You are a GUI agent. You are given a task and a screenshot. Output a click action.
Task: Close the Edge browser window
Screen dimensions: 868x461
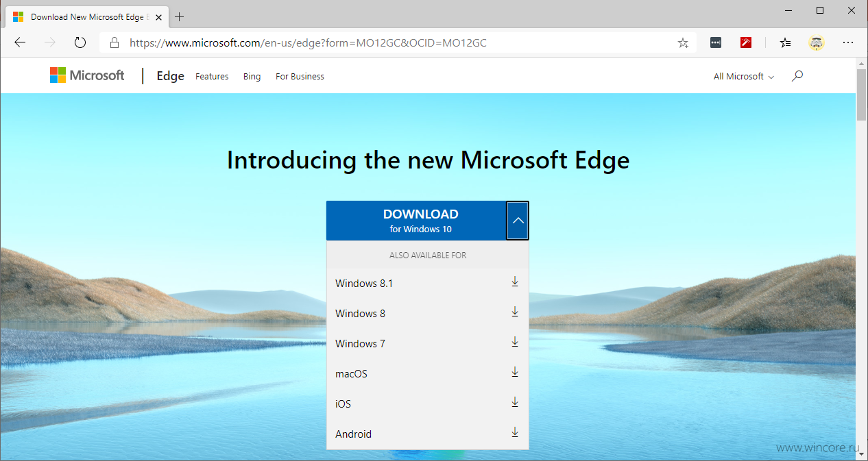point(852,10)
